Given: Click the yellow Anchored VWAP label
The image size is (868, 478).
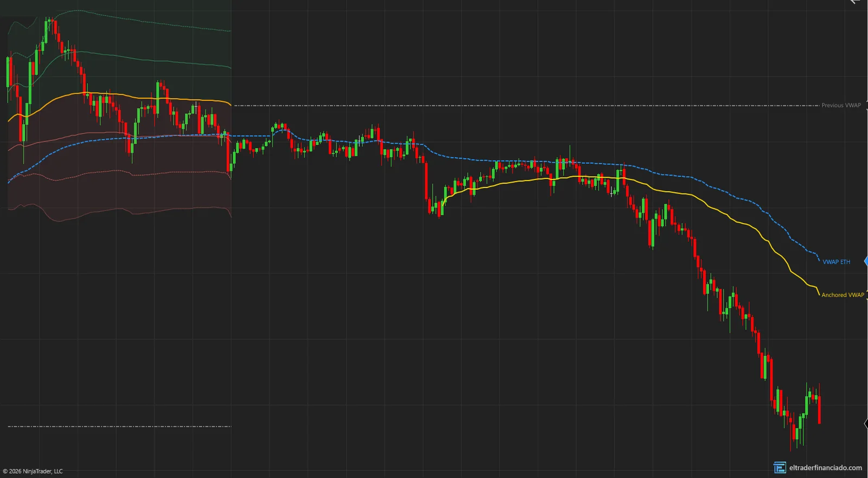Looking at the screenshot, I should click(843, 295).
